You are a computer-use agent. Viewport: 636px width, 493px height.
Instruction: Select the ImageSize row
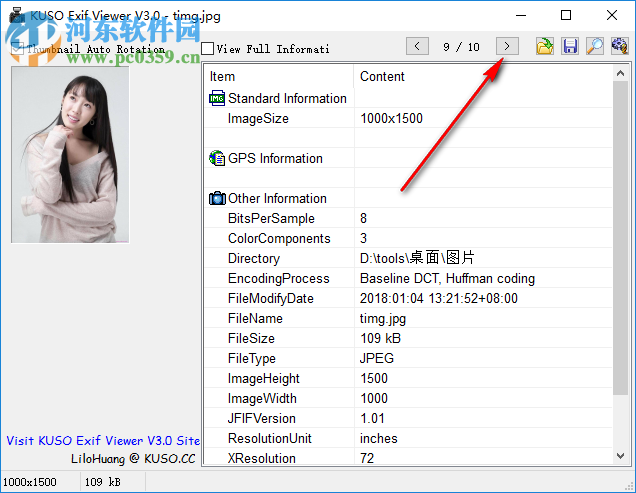(x=408, y=118)
